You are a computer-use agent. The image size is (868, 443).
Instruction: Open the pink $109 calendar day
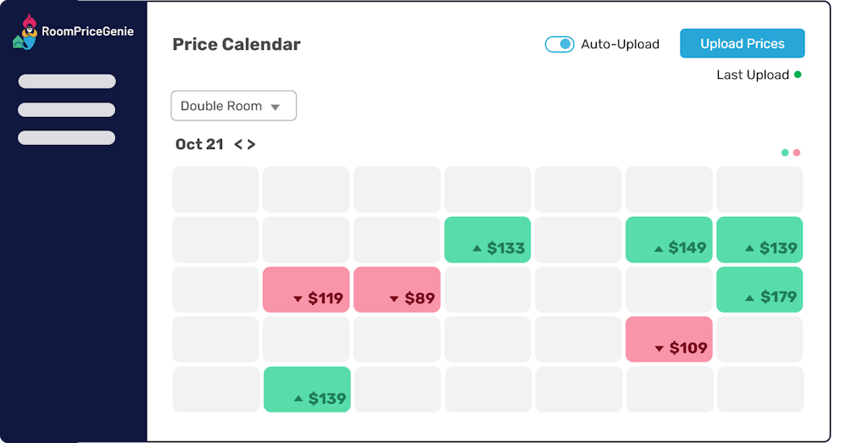669,340
